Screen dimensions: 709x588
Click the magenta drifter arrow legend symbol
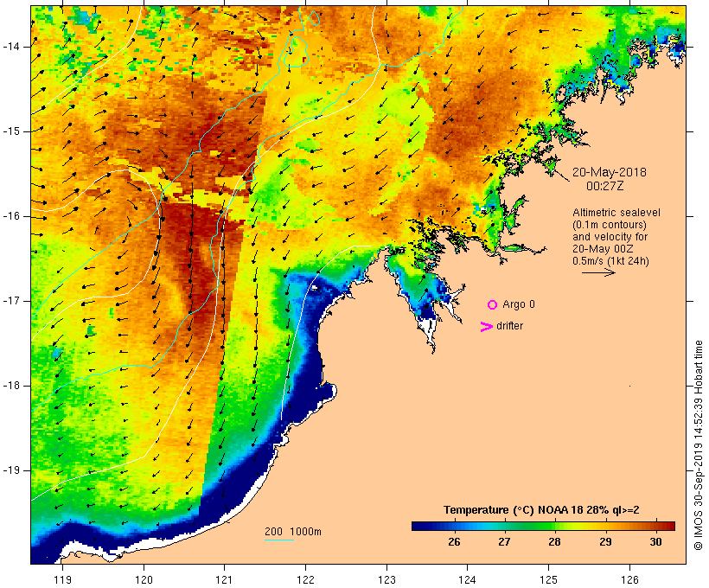click(x=486, y=327)
